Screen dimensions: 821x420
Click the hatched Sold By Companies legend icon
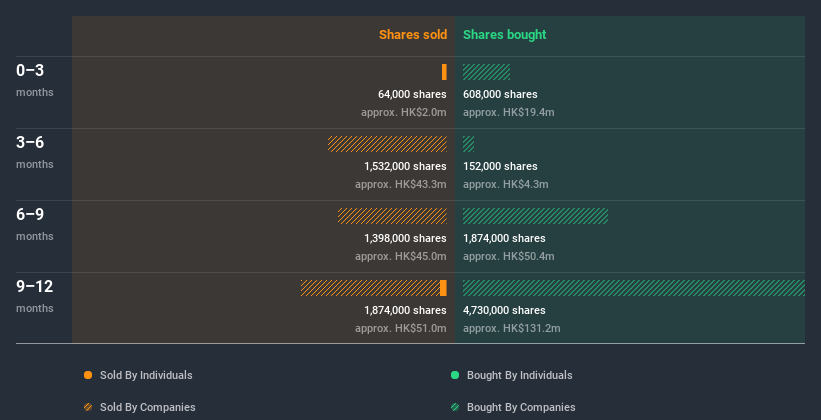pyautogui.click(x=88, y=407)
